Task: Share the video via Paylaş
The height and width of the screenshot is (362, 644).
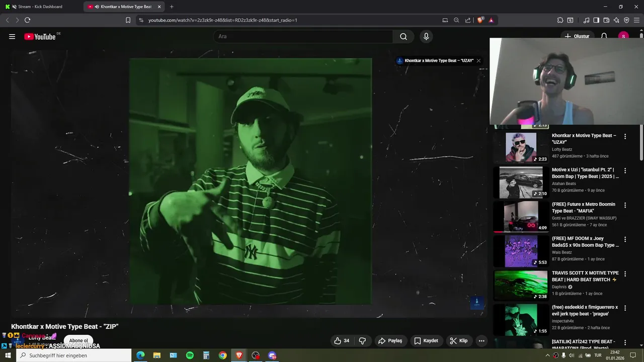Action: click(x=390, y=341)
